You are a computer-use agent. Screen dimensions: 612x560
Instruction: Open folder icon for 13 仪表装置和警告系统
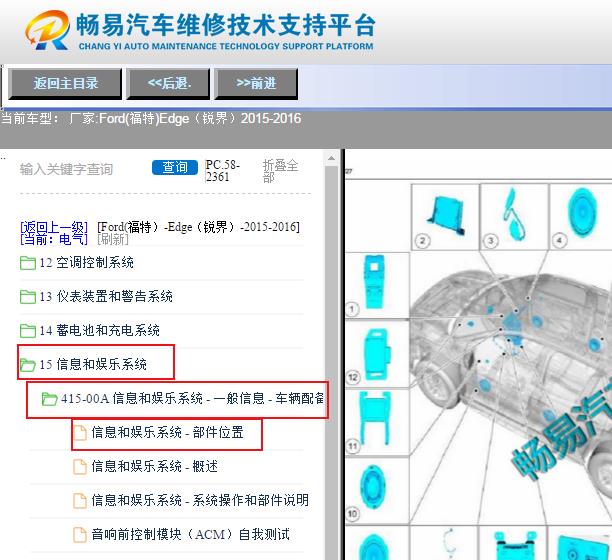pyautogui.click(x=28, y=297)
